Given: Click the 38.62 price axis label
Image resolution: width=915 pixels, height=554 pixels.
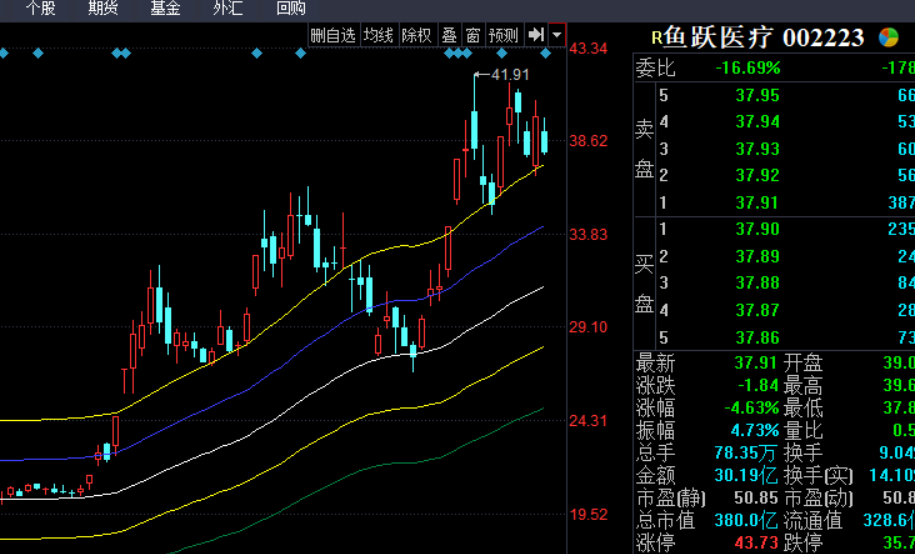Looking at the screenshot, I should (588, 141).
